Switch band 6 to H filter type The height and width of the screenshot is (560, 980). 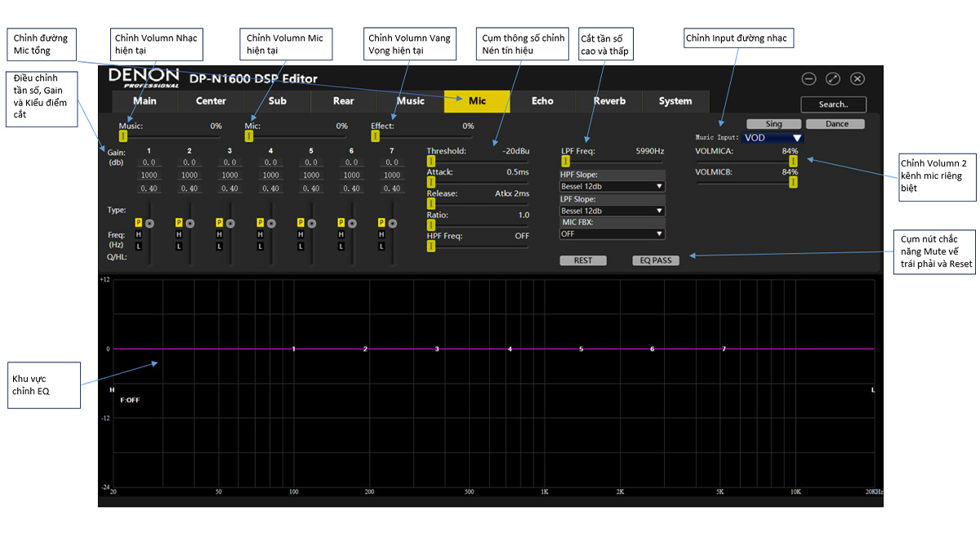click(x=341, y=234)
